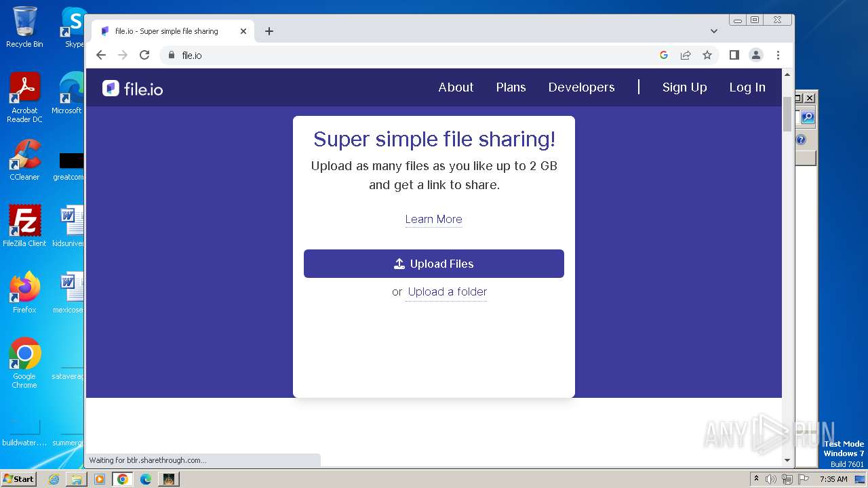Click the Learn More link

(x=433, y=219)
